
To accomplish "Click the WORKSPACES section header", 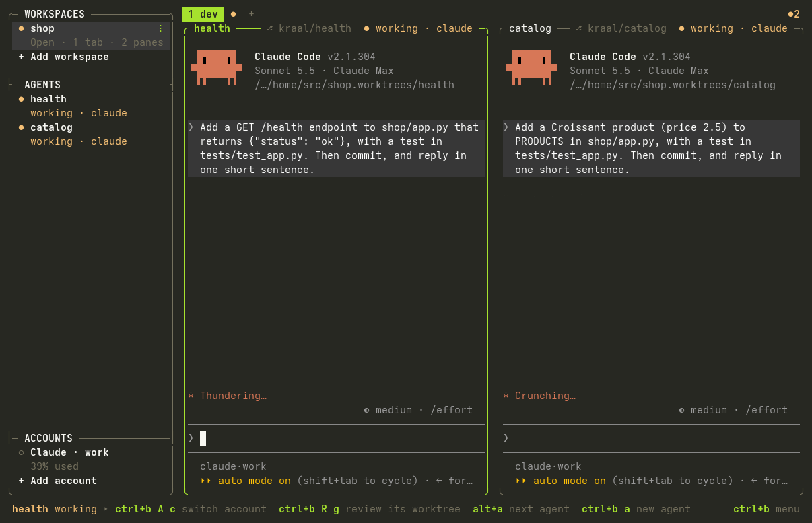I will point(55,14).
